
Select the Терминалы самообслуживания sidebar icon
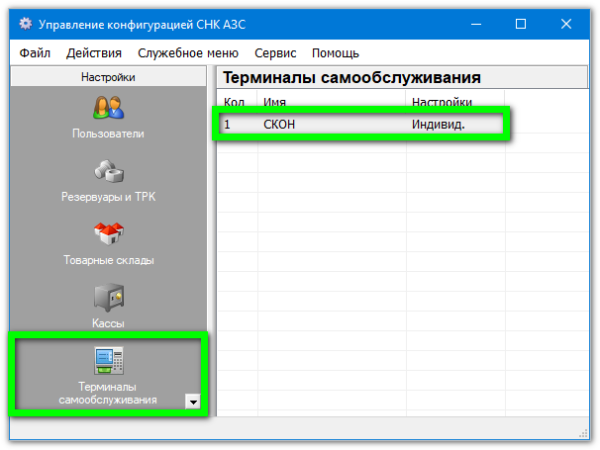[108, 362]
